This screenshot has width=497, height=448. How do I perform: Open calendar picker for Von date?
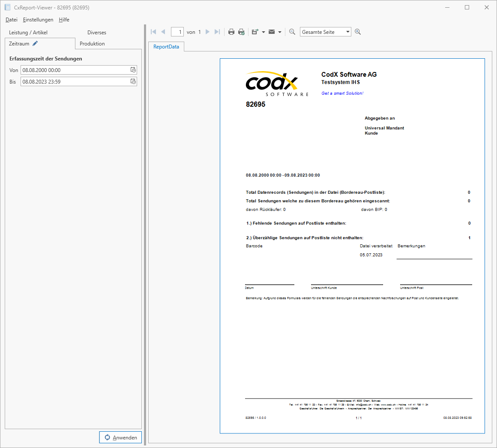pyautogui.click(x=133, y=70)
